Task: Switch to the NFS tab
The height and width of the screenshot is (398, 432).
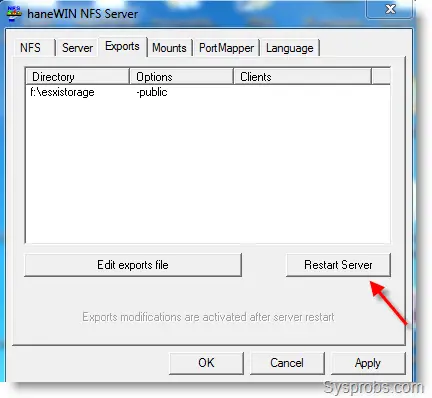Action: 34,48
